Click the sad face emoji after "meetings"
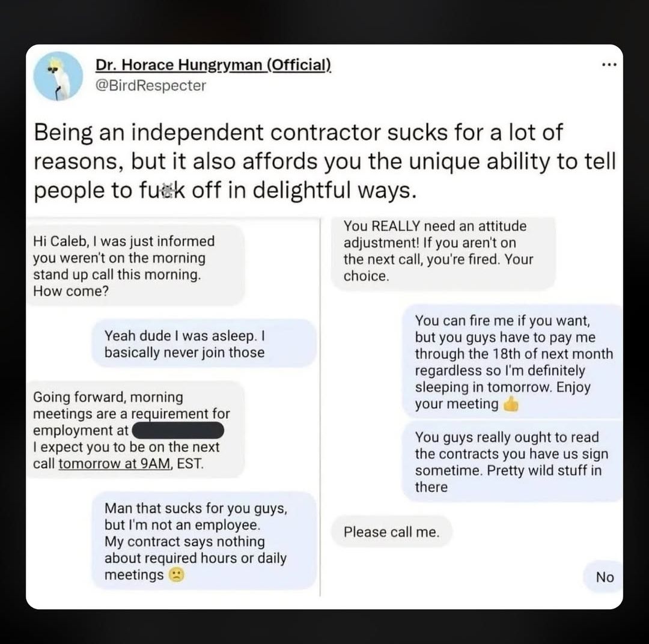649x644 pixels. tap(177, 575)
